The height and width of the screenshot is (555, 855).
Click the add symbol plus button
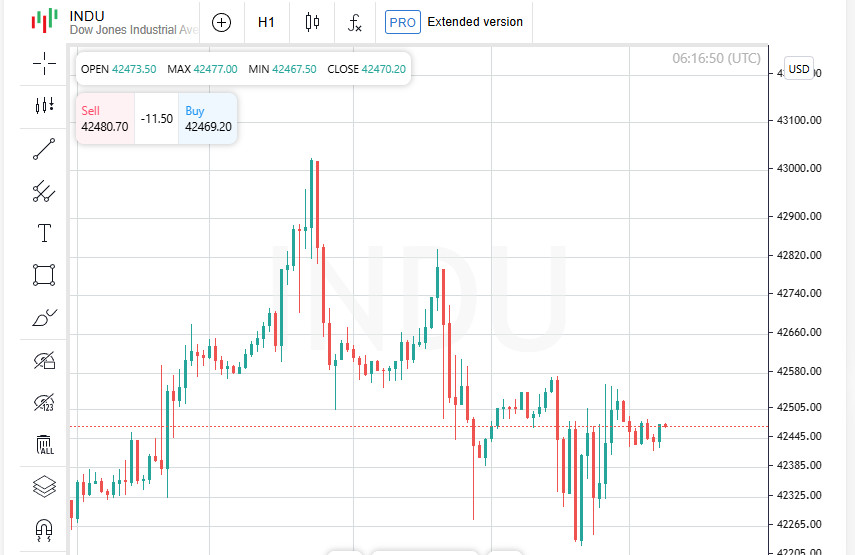click(x=222, y=22)
